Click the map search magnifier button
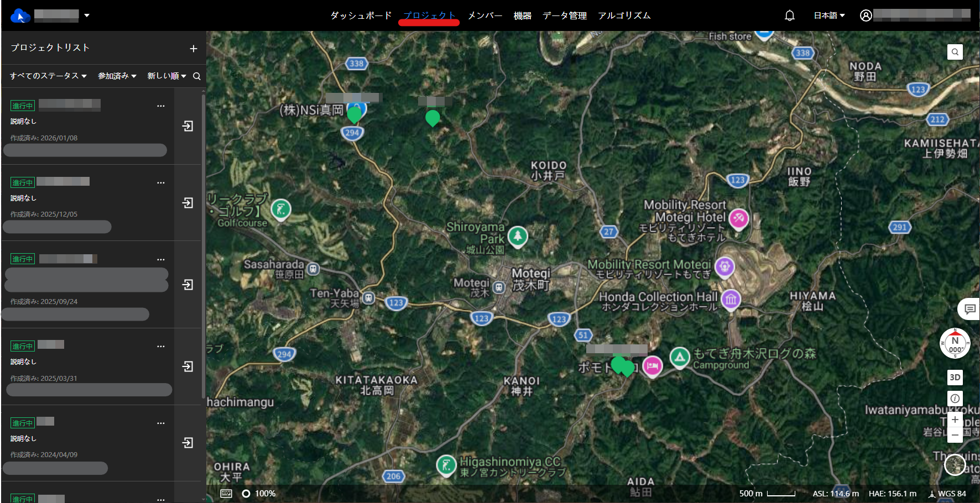This screenshot has height=503, width=980. click(x=955, y=52)
